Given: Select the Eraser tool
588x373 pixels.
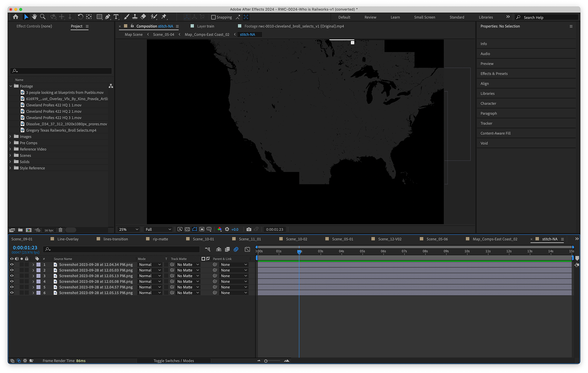Looking at the screenshot, I should [x=143, y=17].
